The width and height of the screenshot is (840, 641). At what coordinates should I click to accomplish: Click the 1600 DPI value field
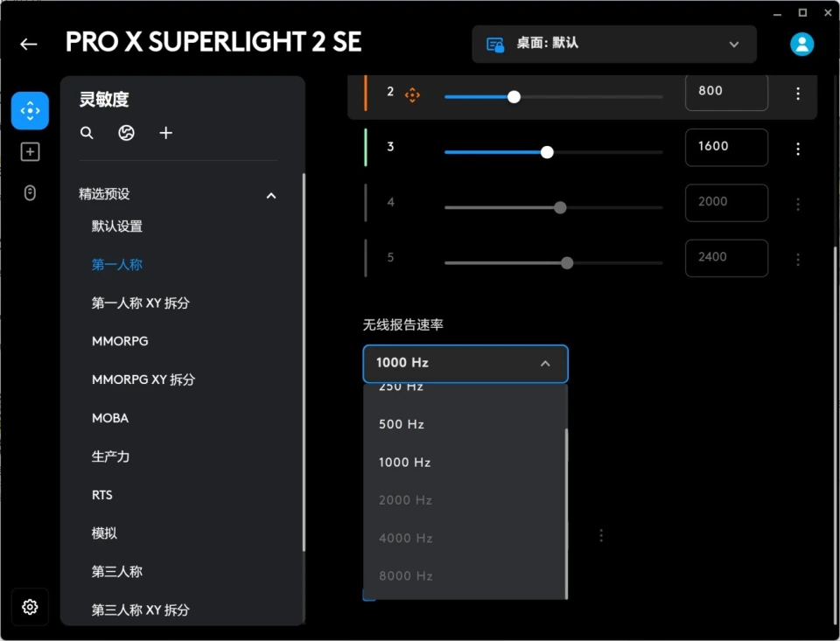(725, 147)
